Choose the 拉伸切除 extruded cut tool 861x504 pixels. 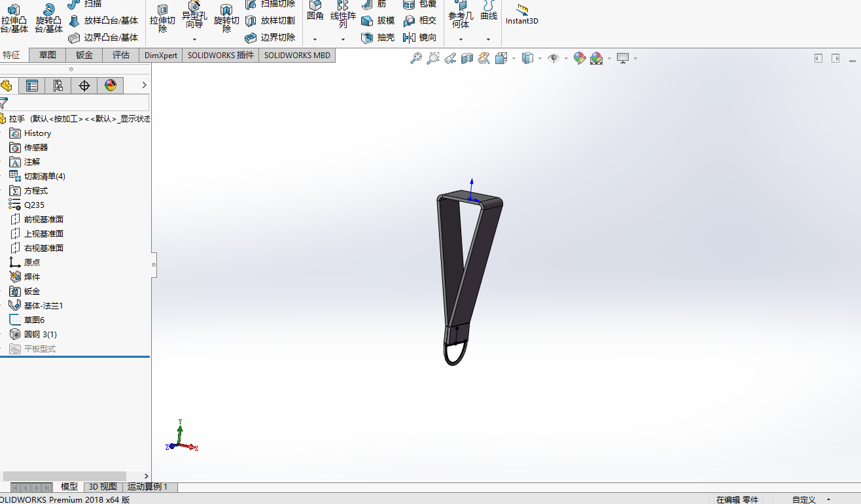click(162, 18)
